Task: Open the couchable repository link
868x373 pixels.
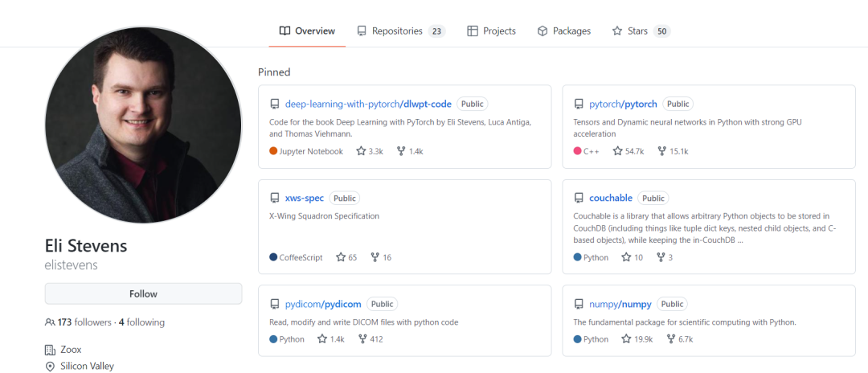Action: pyautogui.click(x=611, y=198)
